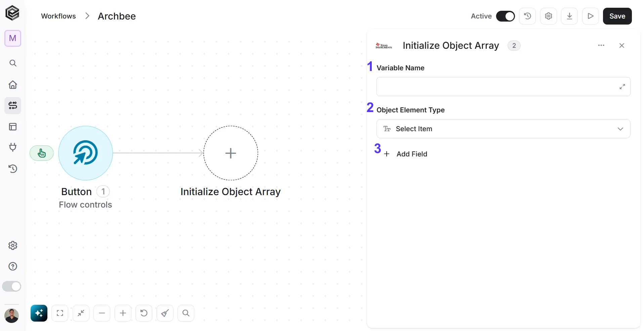The width and height of the screenshot is (644, 331).
Task: Toggle the Active workflow switch
Action: click(506, 16)
